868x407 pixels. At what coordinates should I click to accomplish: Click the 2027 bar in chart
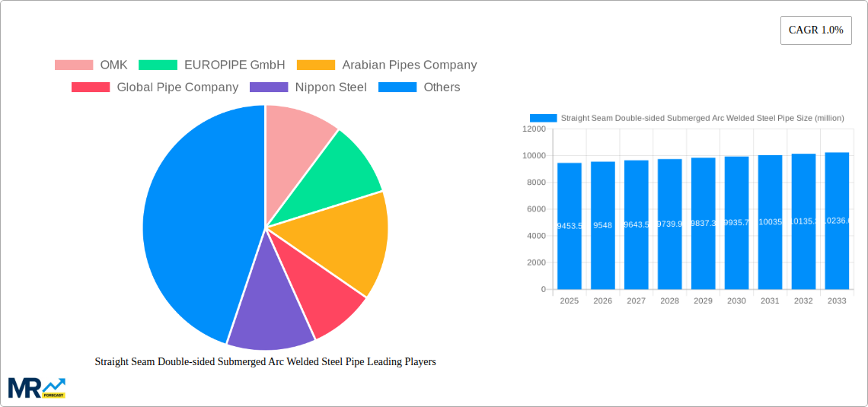click(x=636, y=224)
